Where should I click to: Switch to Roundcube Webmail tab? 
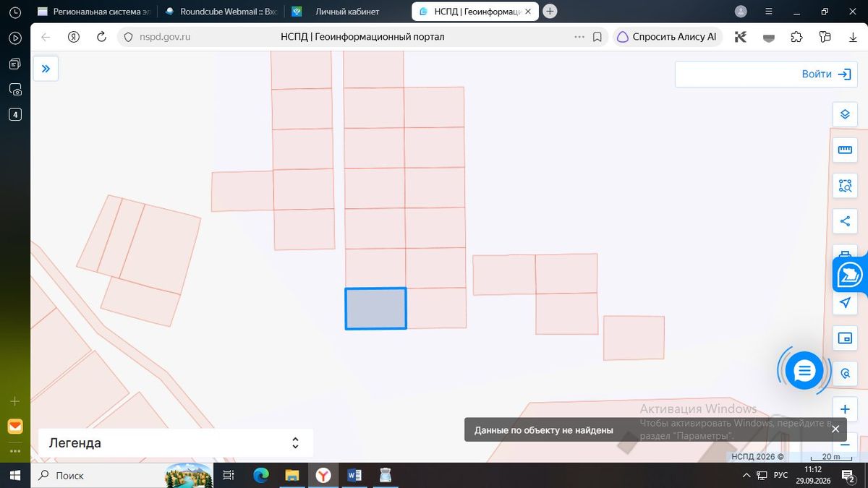pos(220,12)
